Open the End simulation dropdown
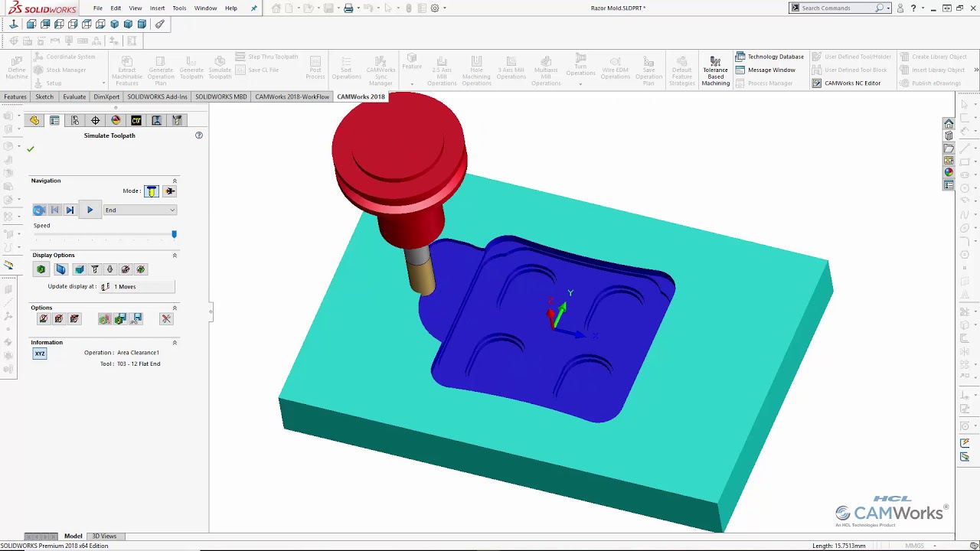980x551 pixels. pos(140,210)
